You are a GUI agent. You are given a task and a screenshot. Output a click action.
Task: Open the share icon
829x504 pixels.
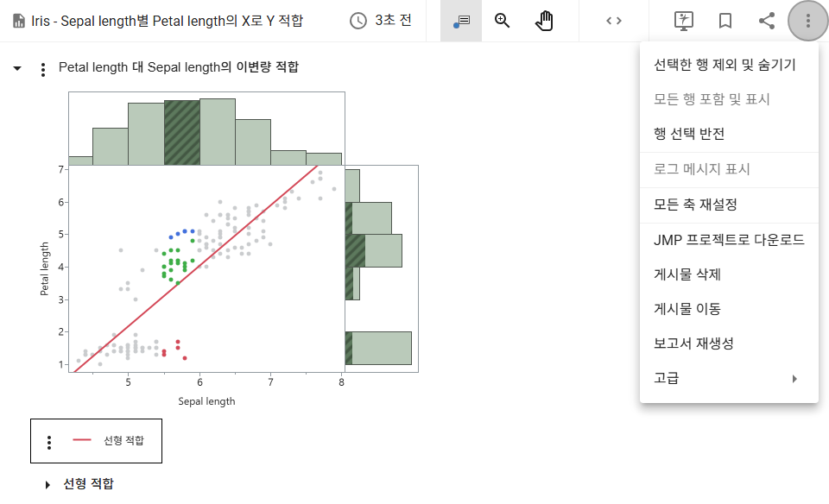pyautogui.click(x=767, y=21)
